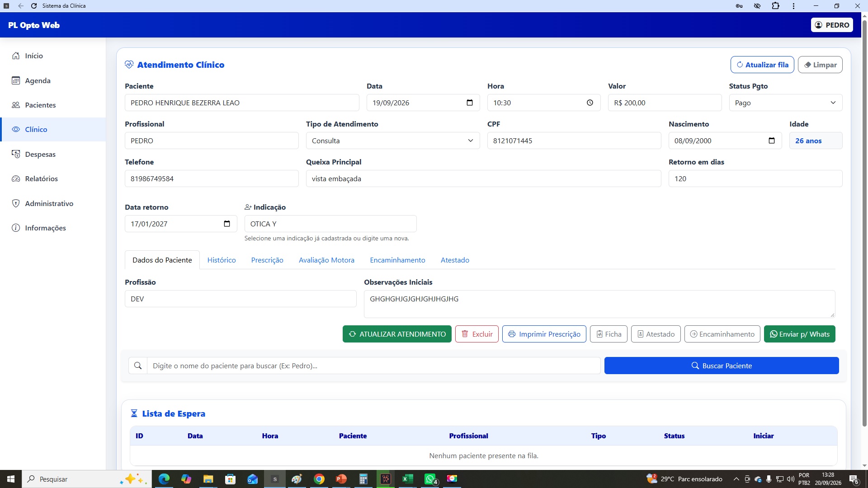Click the Indicação input with OTICA Y
This screenshot has width=868, height=488.
[x=330, y=224]
